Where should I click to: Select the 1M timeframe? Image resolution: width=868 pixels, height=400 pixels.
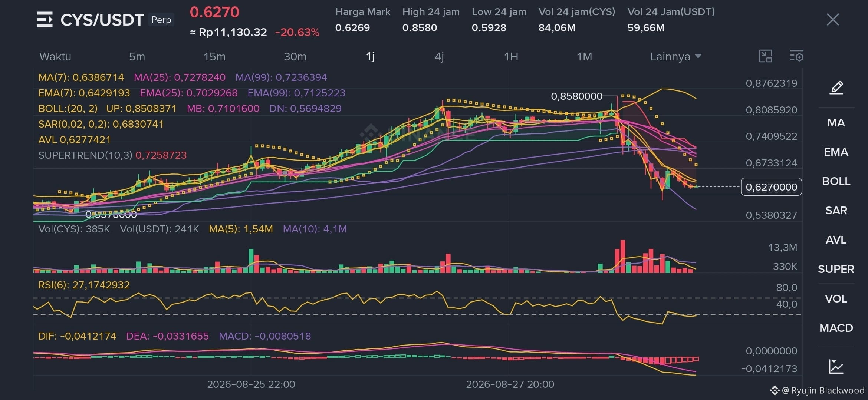[x=584, y=57]
